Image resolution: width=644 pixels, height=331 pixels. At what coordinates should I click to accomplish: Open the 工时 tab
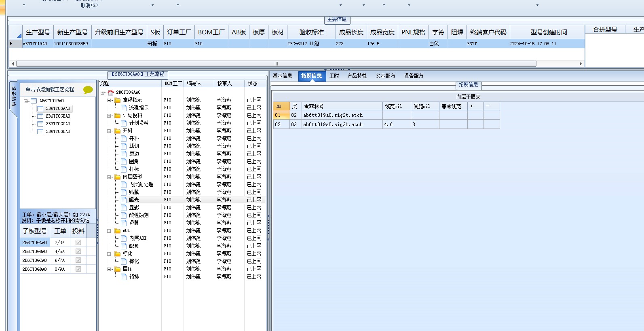click(334, 76)
